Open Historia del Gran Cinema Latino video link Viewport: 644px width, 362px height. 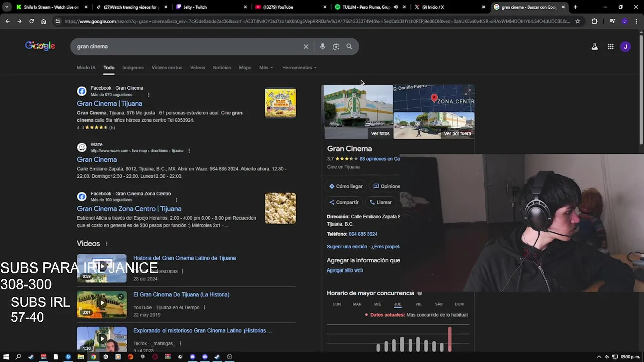tap(185, 258)
